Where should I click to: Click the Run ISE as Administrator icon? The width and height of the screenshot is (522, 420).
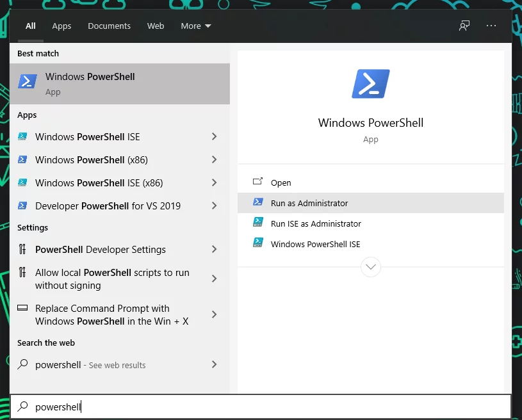pyautogui.click(x=258, y=222)
